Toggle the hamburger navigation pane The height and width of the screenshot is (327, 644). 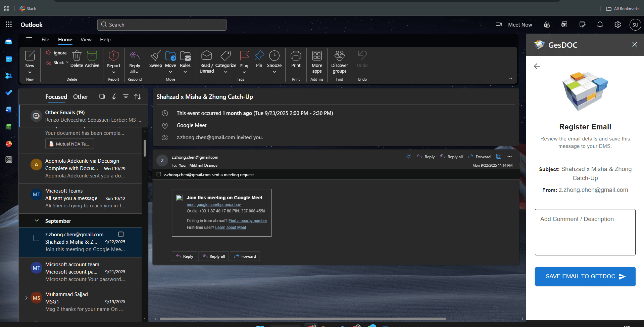click(29, 39)
